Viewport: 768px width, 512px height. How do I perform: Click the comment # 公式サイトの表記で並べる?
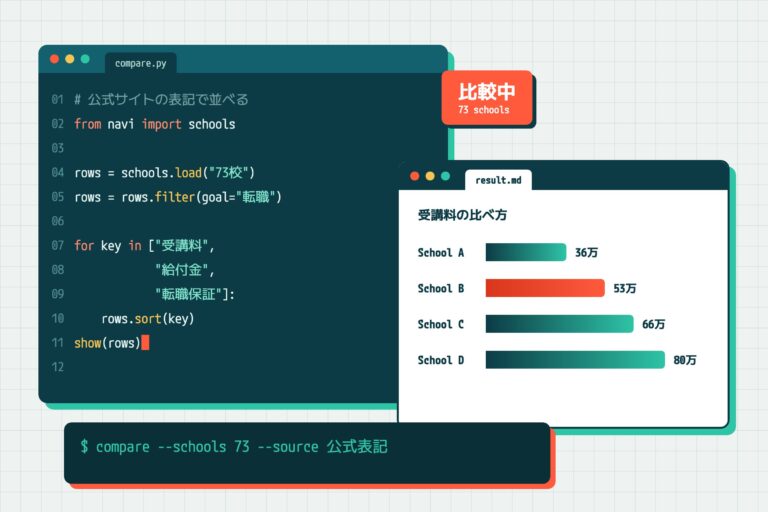(x=161, y=99)
